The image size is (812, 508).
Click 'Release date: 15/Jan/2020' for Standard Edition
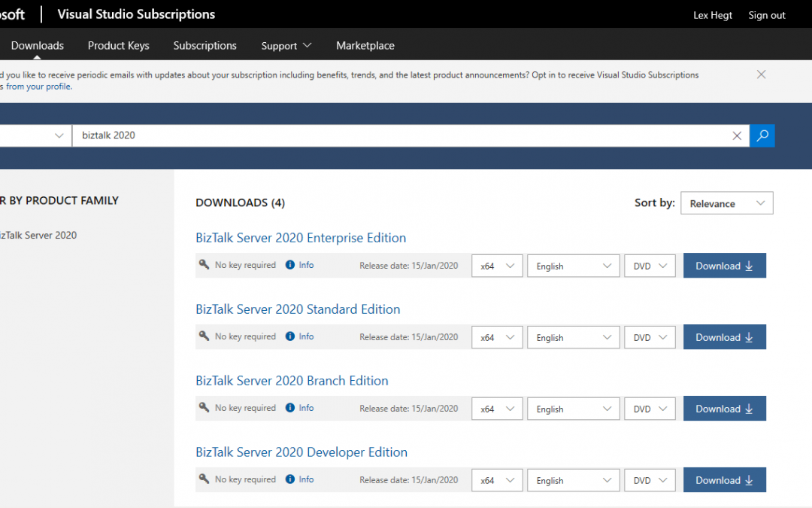point(408,337)
